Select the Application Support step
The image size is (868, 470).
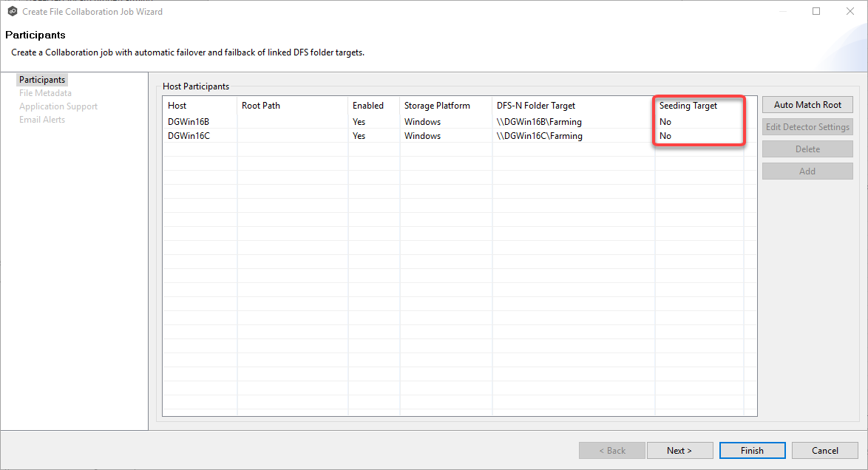[x=58, y=106]
